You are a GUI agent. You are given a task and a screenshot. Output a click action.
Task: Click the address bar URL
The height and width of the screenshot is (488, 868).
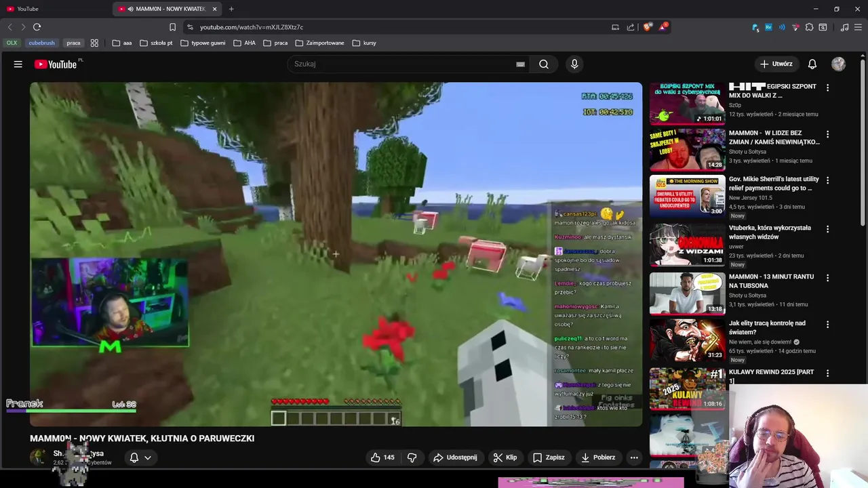point(252,27)
